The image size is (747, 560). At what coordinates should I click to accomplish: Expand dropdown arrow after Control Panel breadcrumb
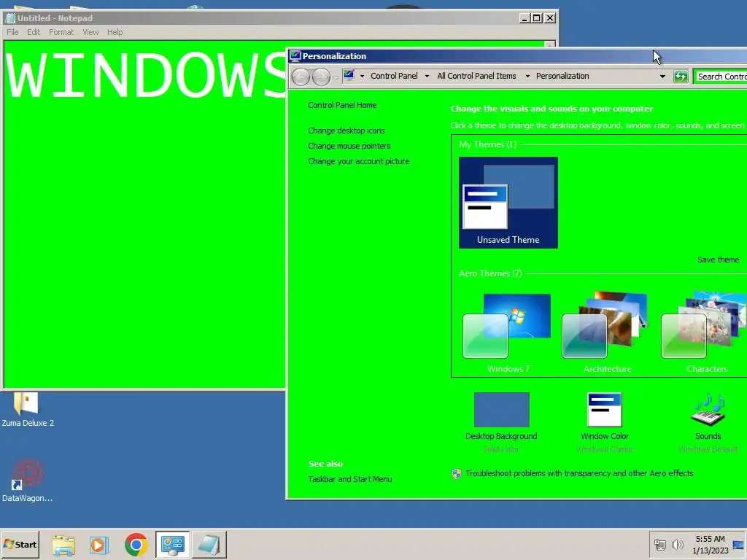pos(427,76)
